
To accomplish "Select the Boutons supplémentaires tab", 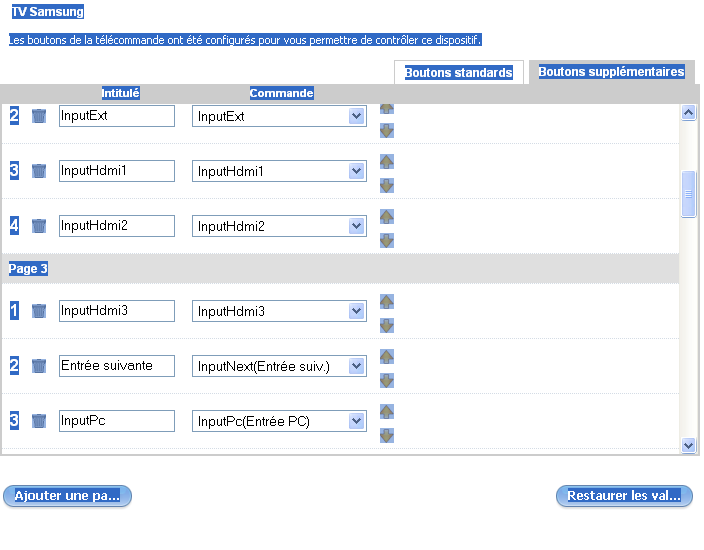I will coord(612,72).
